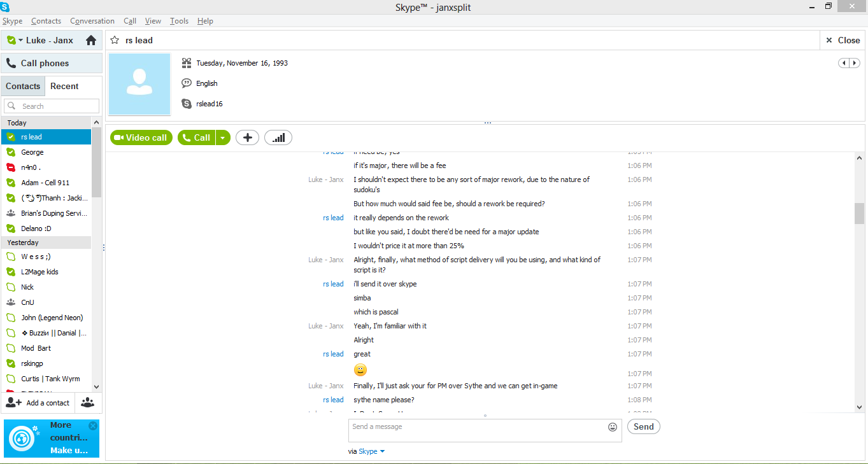868x464 pixels.
Task: Click the Skype name icon beside rslead16
Action: [x=187, y=104]
